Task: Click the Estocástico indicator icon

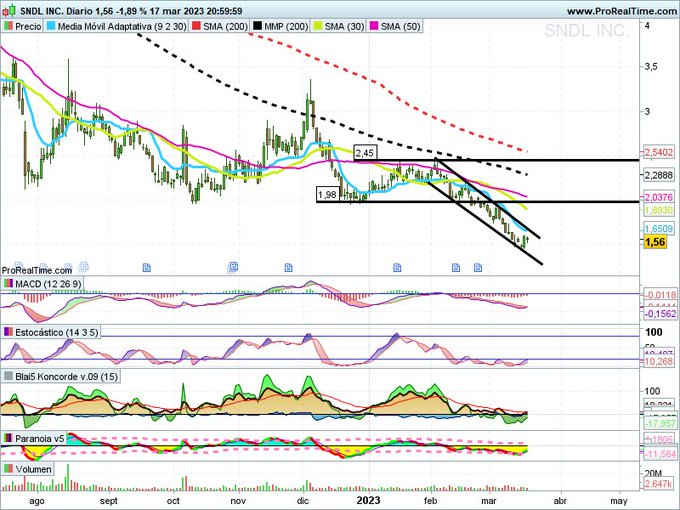Action: [8, 332]
